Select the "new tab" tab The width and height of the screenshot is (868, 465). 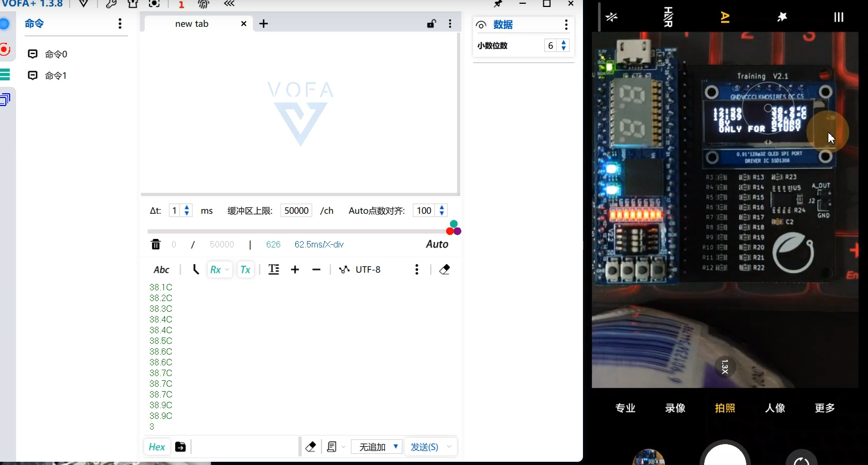[192, 24]
